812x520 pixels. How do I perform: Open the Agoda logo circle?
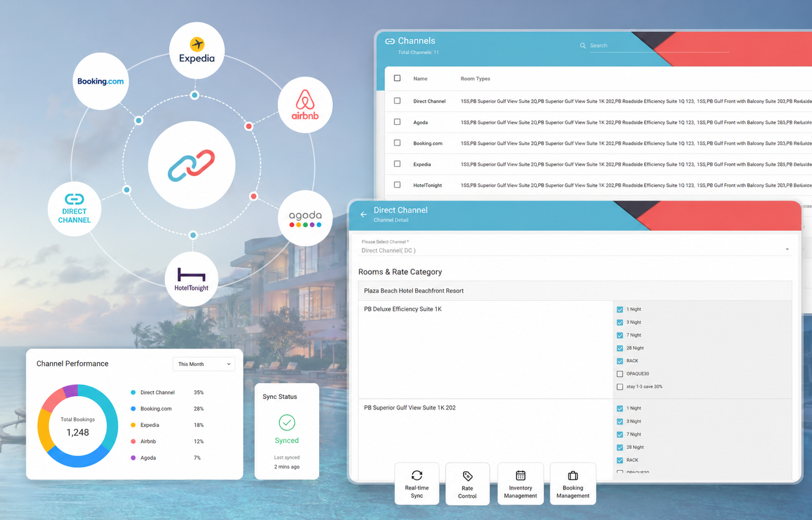pos(305,219)
